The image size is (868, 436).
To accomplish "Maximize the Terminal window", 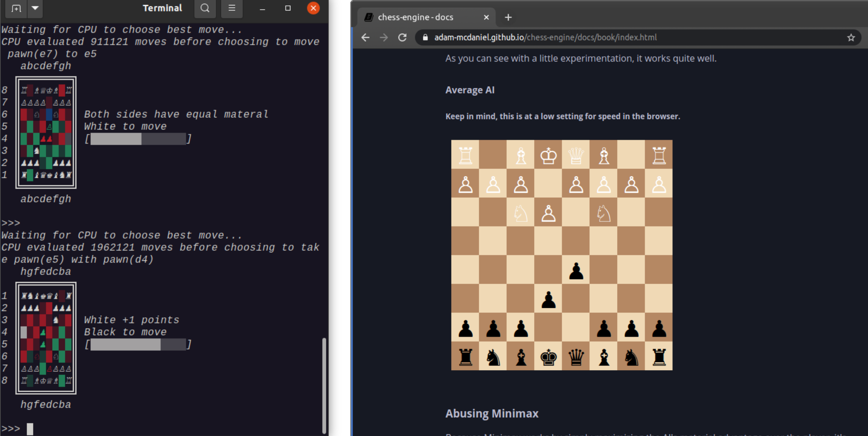I will click(x=288, y=8).
